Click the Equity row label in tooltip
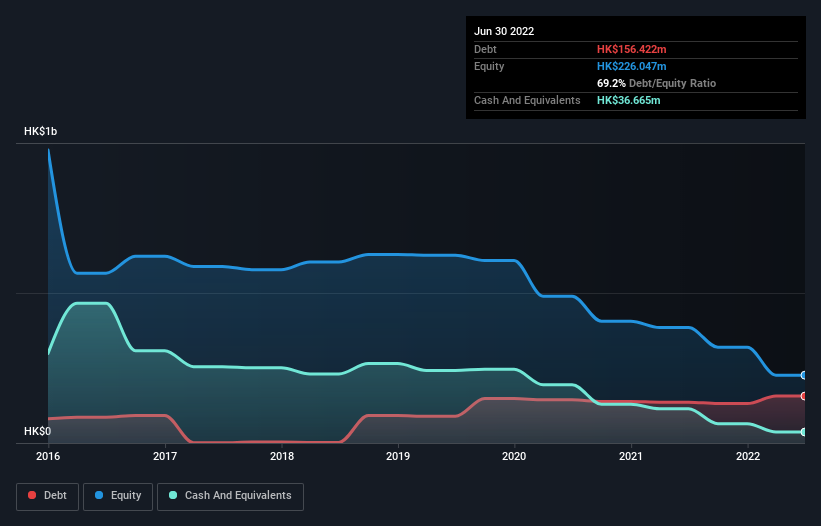The width and height of the screenshot is (821, 526). (x=489, y=66)
